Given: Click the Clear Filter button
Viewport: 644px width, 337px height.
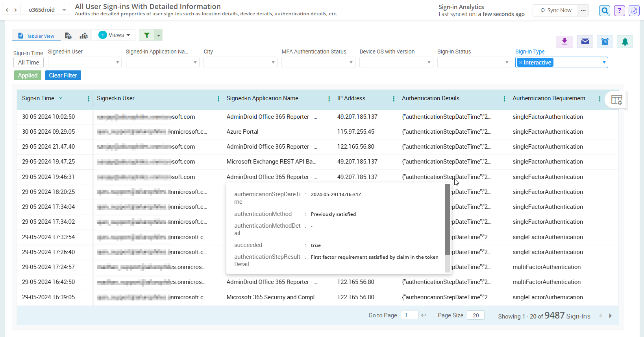Looking at the screenshot, I should [63, 76].
